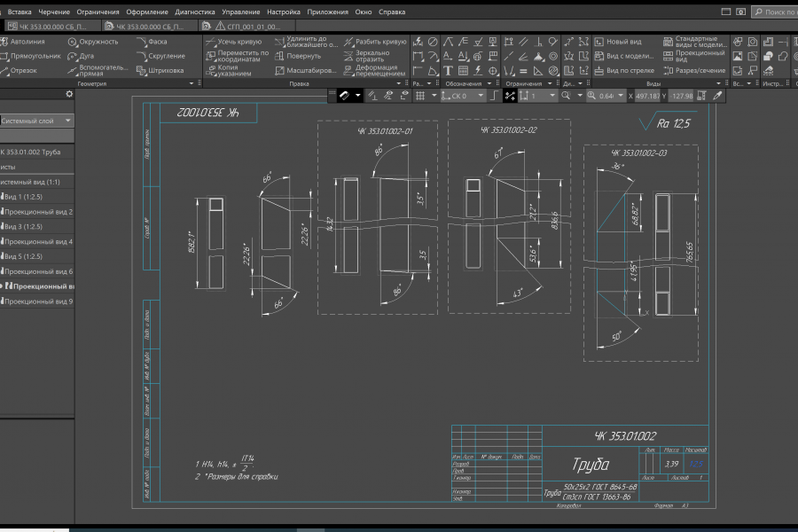Toggle the highlighted parametric mode button

click(x=510, y=96)
